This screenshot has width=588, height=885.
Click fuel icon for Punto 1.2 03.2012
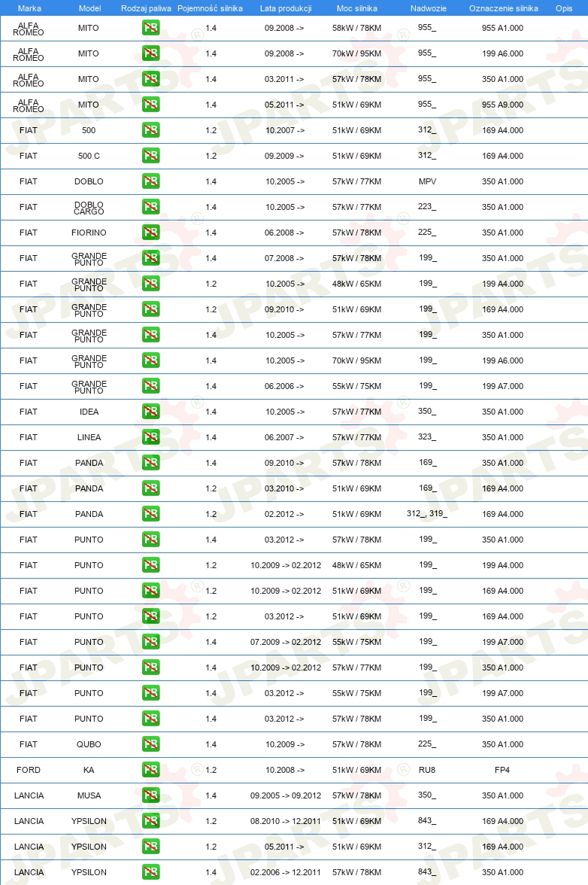(x=150, y=616)
